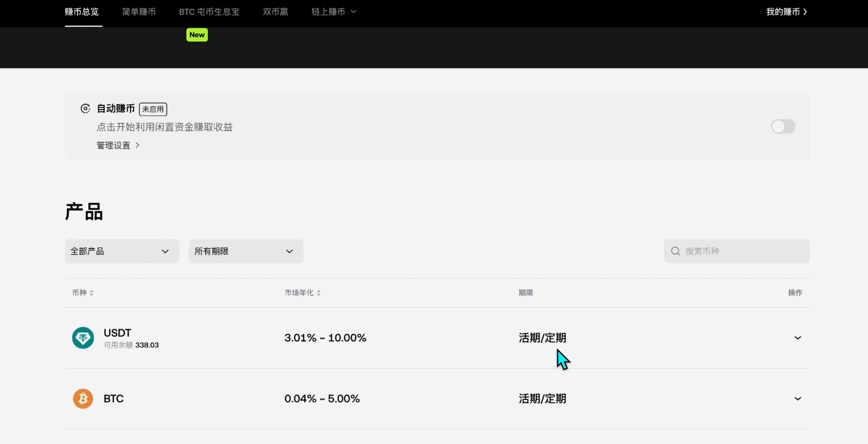868x444 pixels.
Task: Expand the BTC row details chevron
Action: pyautogui.click(x=798, y=399)
